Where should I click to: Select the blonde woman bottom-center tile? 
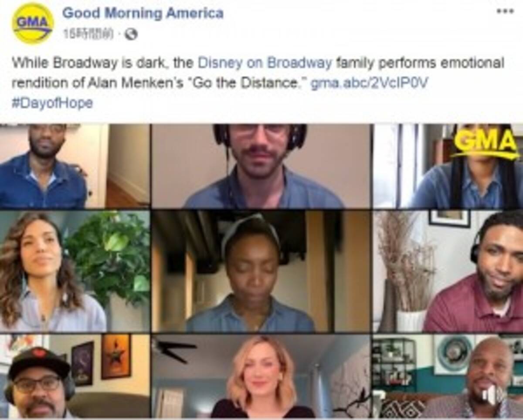261,376
